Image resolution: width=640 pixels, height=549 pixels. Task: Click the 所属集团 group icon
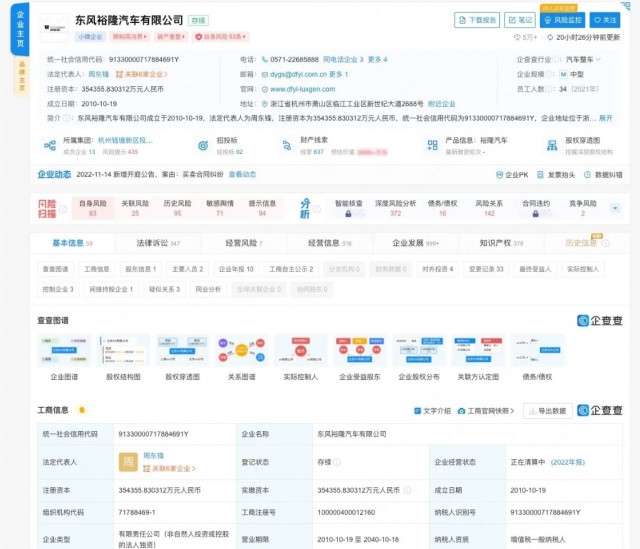point(50,145)
